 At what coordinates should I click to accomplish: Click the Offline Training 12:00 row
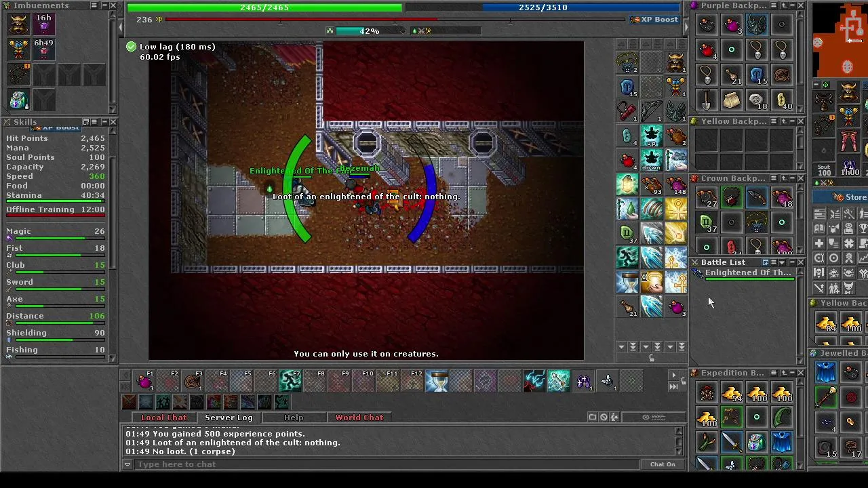56,209
